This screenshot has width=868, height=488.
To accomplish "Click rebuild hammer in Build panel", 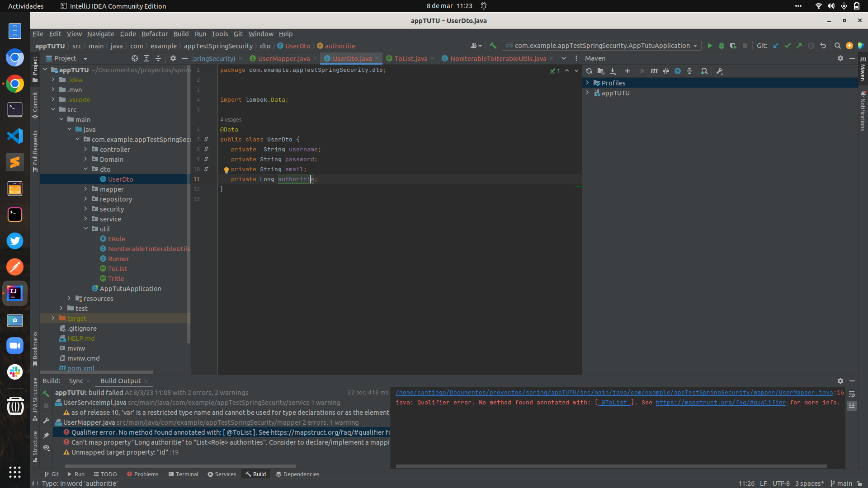I will (46, 394).
